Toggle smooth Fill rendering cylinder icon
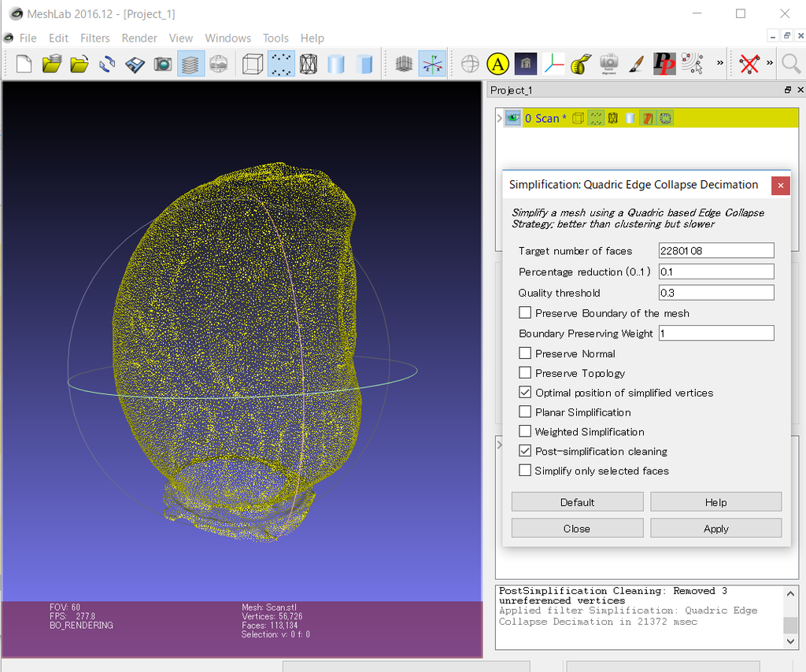 click(x=335, y=65)
